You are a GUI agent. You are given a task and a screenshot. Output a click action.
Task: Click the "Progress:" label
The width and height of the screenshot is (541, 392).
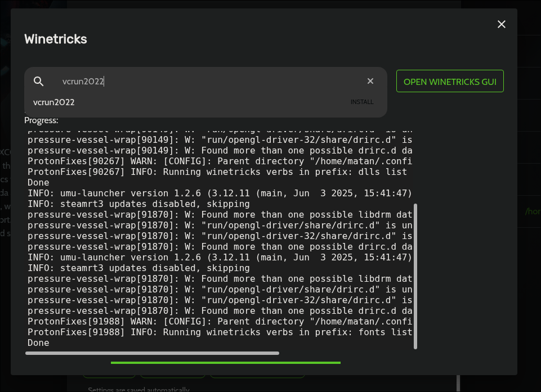(x=42, y=120)
